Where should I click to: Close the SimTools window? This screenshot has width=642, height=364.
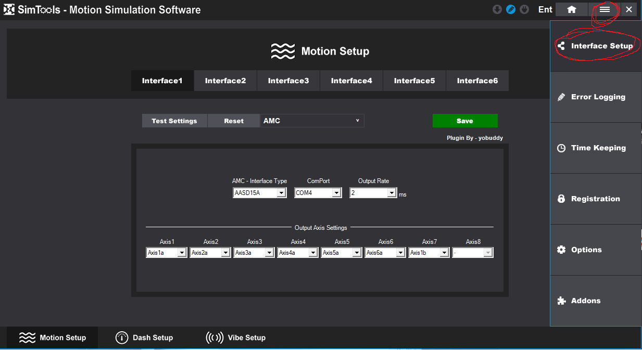[629, 9]
